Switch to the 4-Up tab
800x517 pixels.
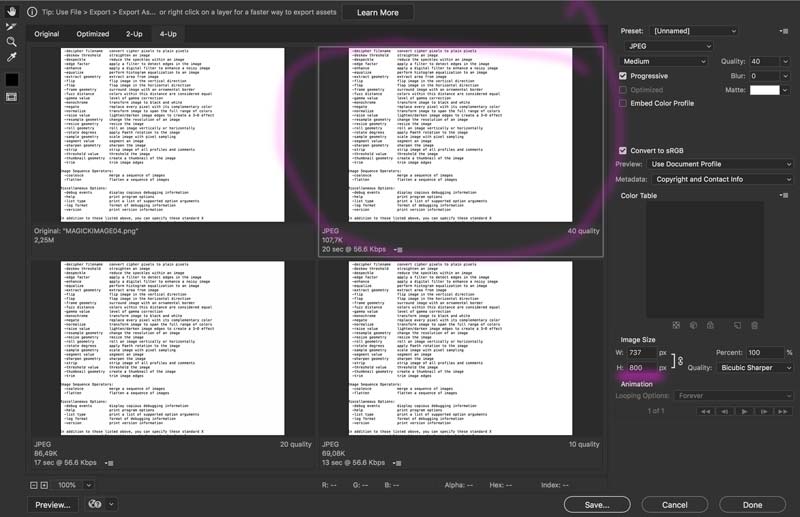168,34
